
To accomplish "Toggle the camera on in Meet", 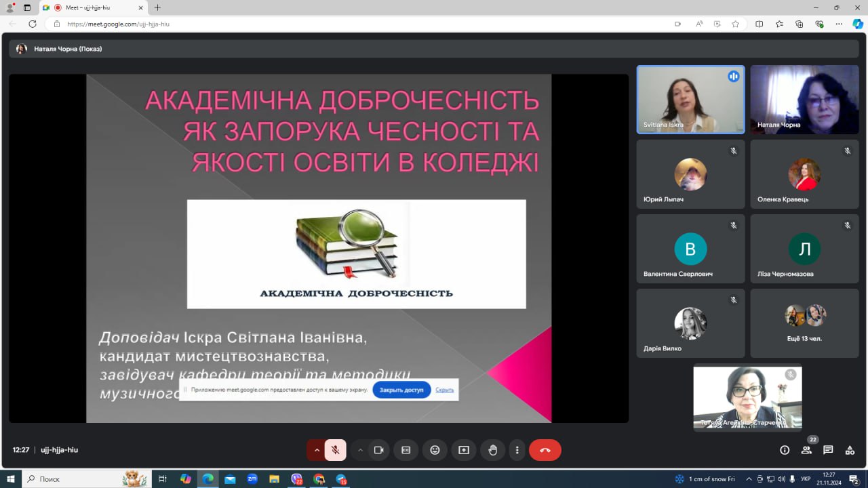I will (378, 450).
